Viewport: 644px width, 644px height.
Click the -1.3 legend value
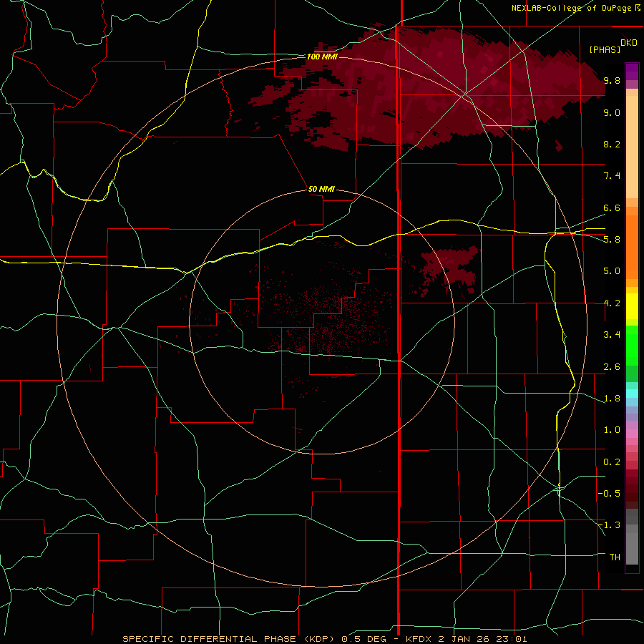coord(609,525)
